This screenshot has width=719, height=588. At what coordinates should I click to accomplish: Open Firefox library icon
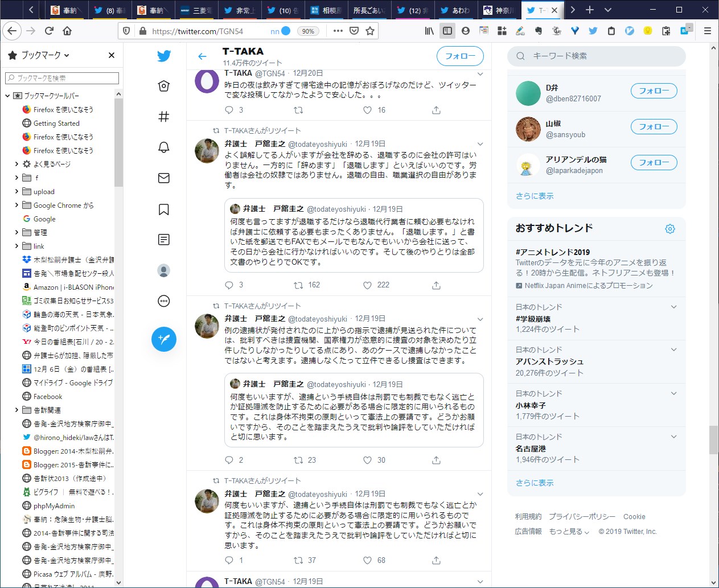tap(429, 31)
